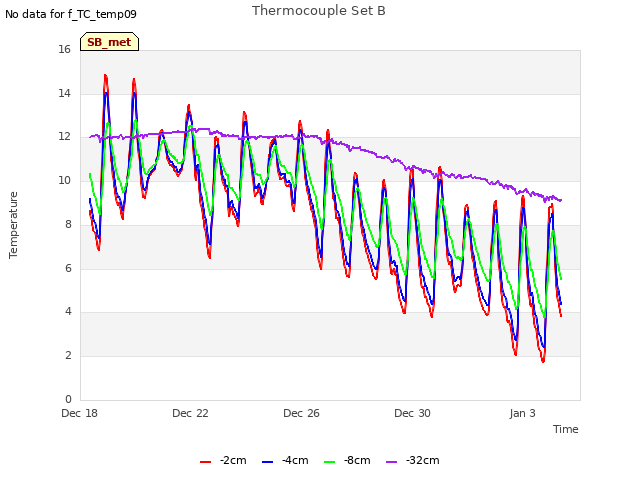Click the y-axis value 12
Image resolution: width=640 pixels, height=480 pixels.
pos(64,137)
